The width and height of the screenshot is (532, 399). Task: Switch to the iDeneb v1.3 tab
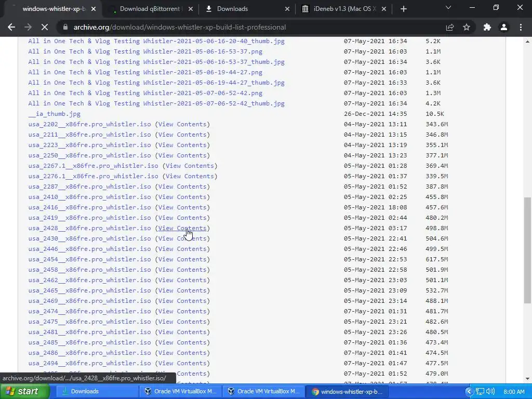(343, 9)
